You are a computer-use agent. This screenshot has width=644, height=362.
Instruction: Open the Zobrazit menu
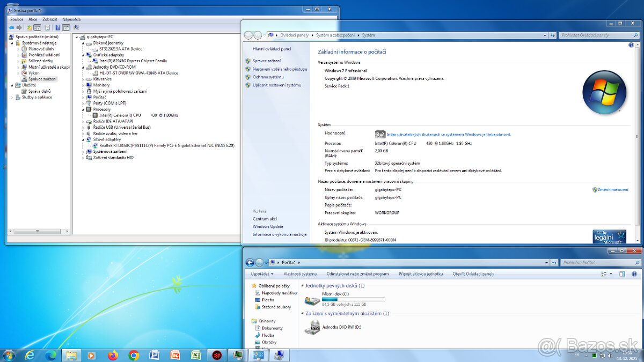pos(50,19)
